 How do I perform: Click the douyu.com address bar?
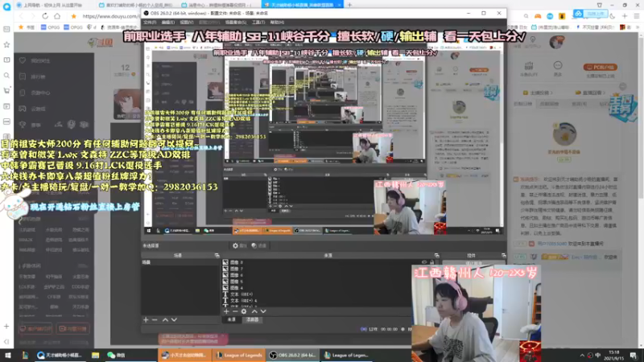point(110,16)
